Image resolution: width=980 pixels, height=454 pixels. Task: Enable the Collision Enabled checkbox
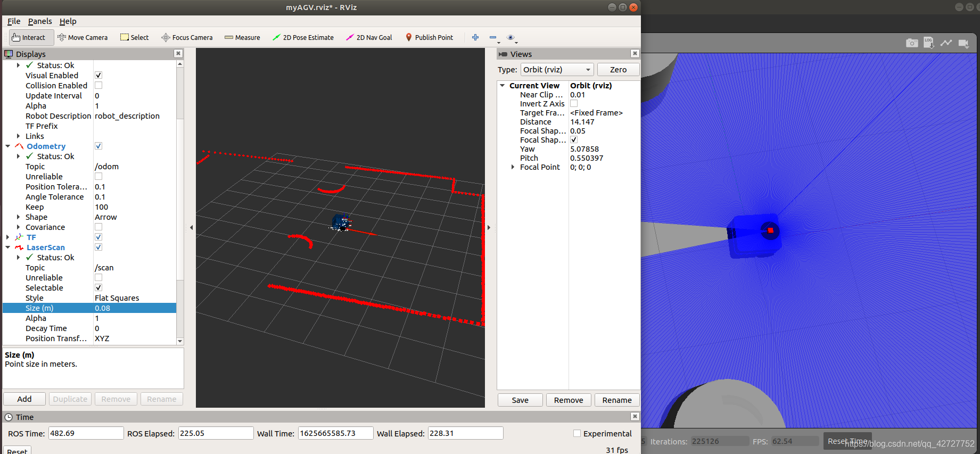pos(98,85)
